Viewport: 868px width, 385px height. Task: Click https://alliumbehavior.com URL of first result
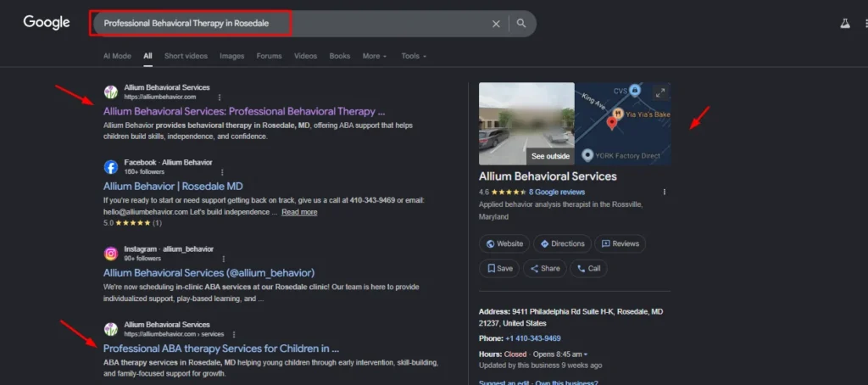[x=160, y=97]
